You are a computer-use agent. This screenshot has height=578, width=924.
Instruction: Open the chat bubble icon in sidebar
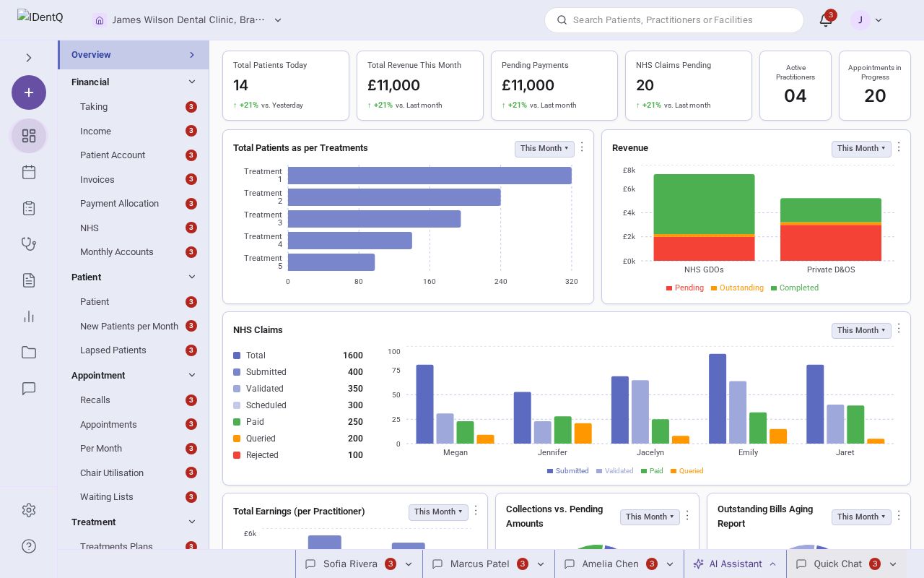[29, 389]
